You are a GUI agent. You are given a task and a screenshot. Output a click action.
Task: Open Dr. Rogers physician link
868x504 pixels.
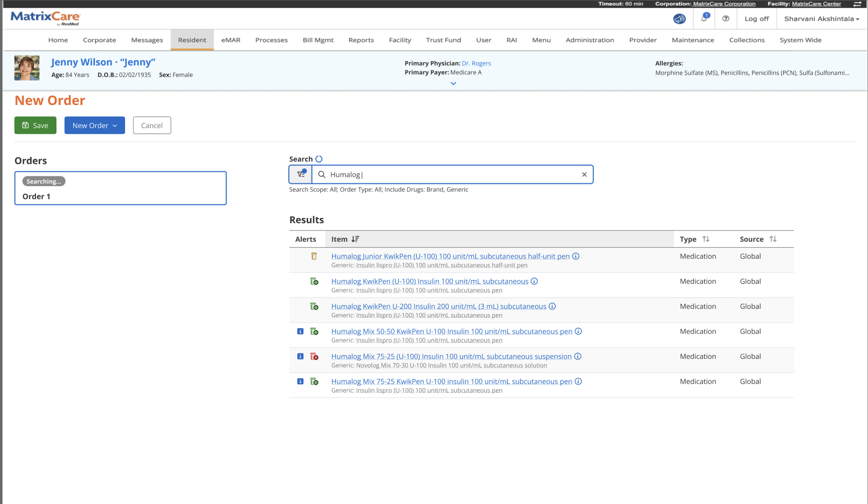click(x=476, y=63)
